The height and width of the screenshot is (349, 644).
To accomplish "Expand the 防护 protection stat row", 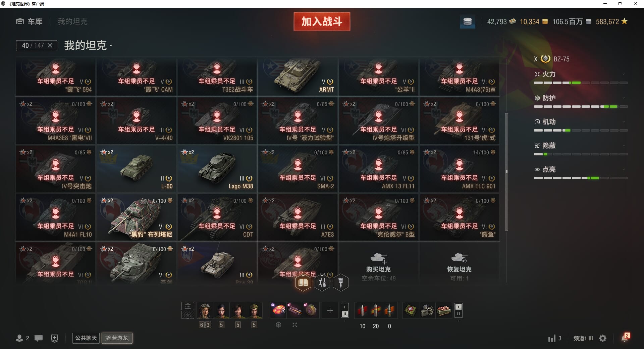I will [x=581, y=98].
